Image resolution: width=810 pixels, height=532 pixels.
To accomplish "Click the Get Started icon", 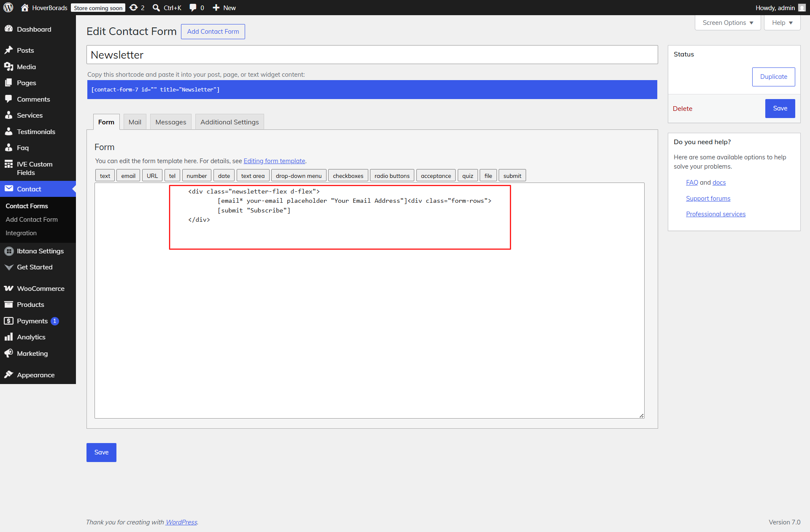I will click(x=8, y=267).
